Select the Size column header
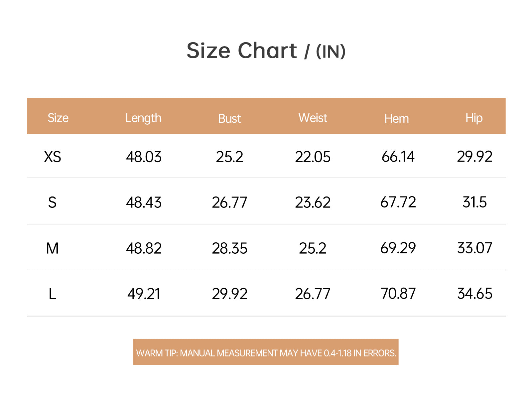 point(58,118)
